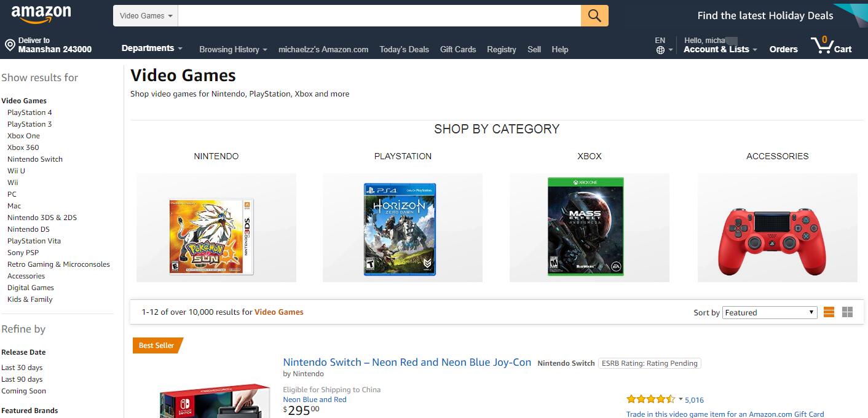
Task: Click the orange search magnifier button
Action: click(x=594, y=16)
